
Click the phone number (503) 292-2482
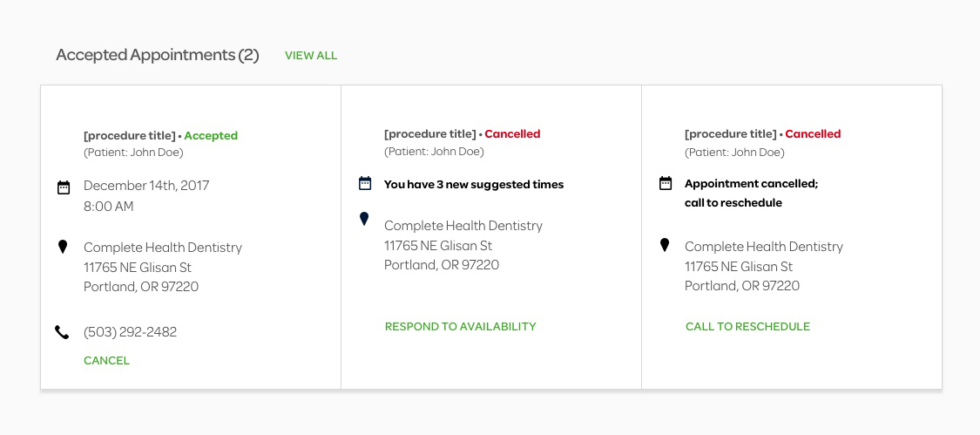point(130,332)
